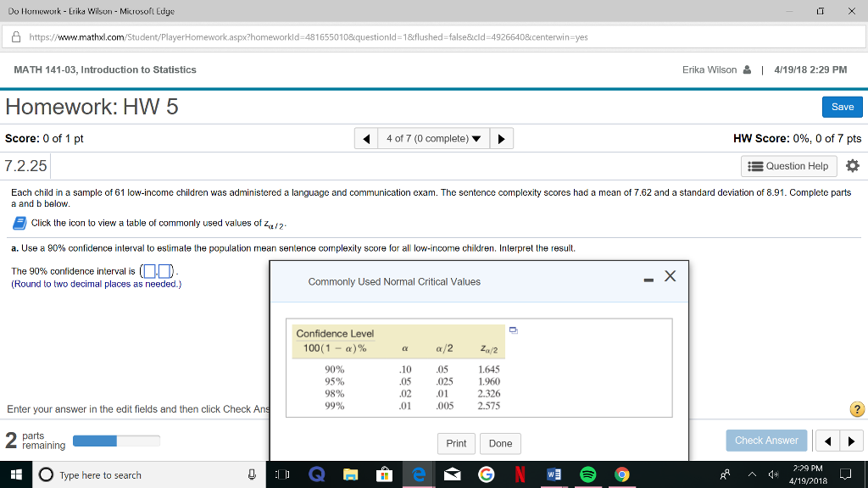
Task: Open the '4 of 7 (0 complete)' question dropdown
Action: pos(433,137)
